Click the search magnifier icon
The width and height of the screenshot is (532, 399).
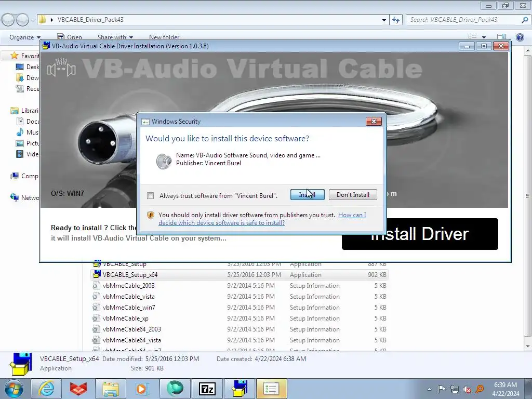click(525, 20)
